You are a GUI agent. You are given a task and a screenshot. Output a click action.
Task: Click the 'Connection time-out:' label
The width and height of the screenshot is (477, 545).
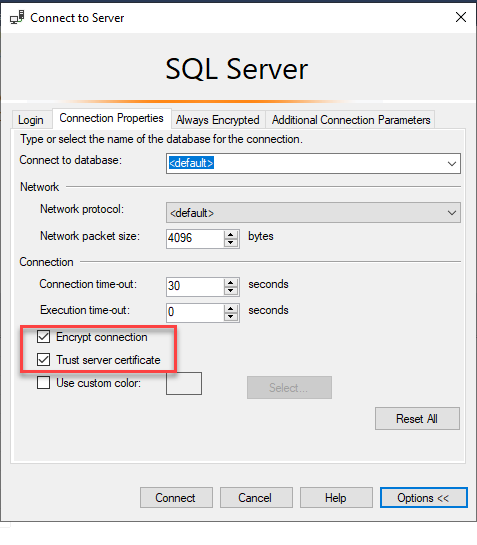tap(88, 284)
